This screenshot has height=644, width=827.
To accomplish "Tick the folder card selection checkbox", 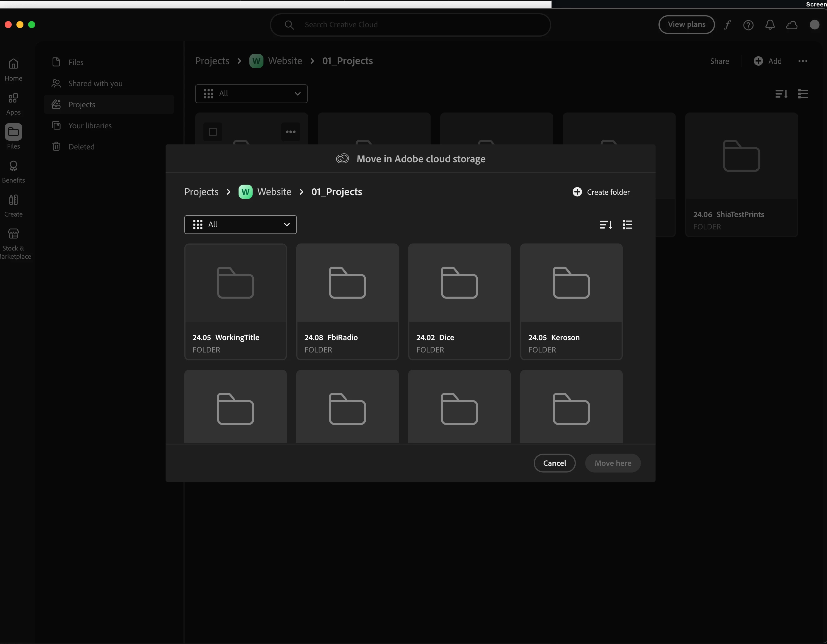I will pos(213,132).
